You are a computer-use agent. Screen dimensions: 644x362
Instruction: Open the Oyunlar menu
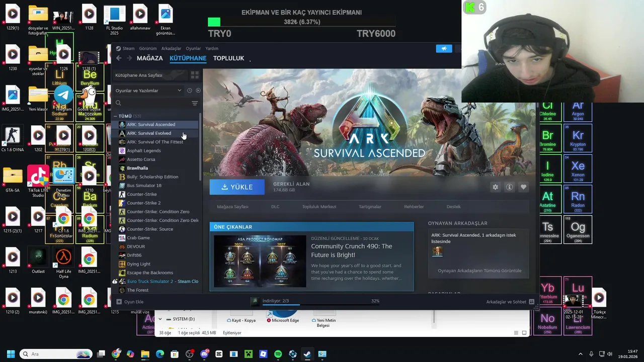coord(193,49)
